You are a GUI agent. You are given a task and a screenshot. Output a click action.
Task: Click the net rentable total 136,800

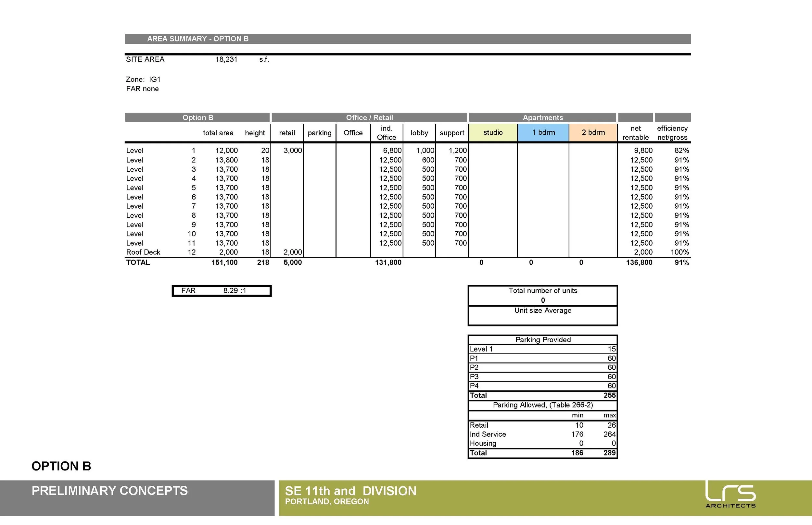639,262
